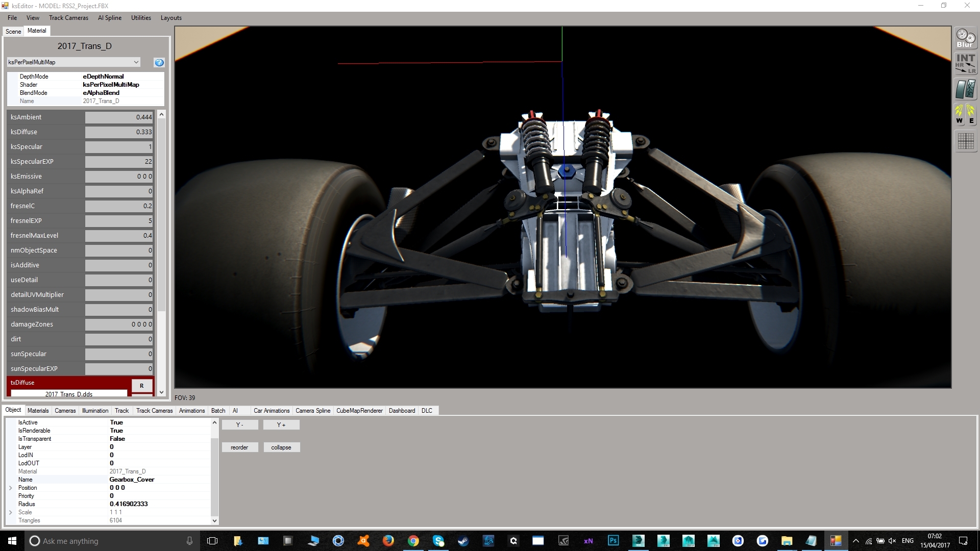Toggle the glass damage icon
This screenshot has width=980, height=551.
coord(965,89)
